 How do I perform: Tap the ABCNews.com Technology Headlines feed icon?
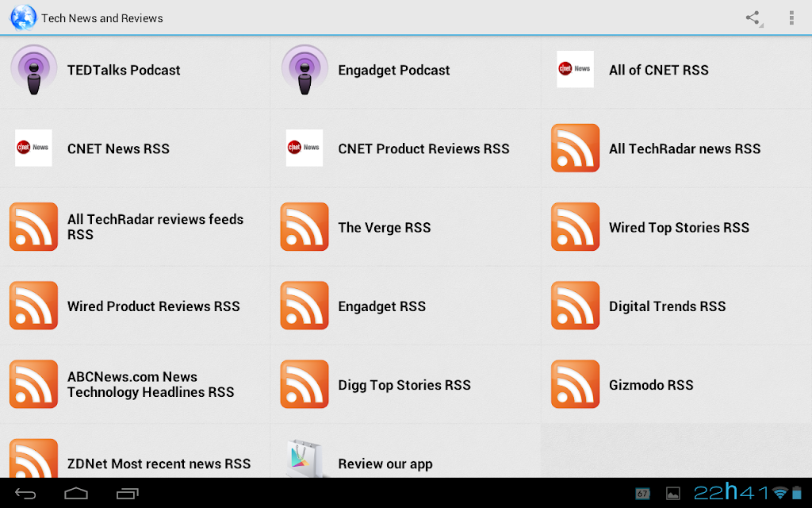(x=33, y=385)
